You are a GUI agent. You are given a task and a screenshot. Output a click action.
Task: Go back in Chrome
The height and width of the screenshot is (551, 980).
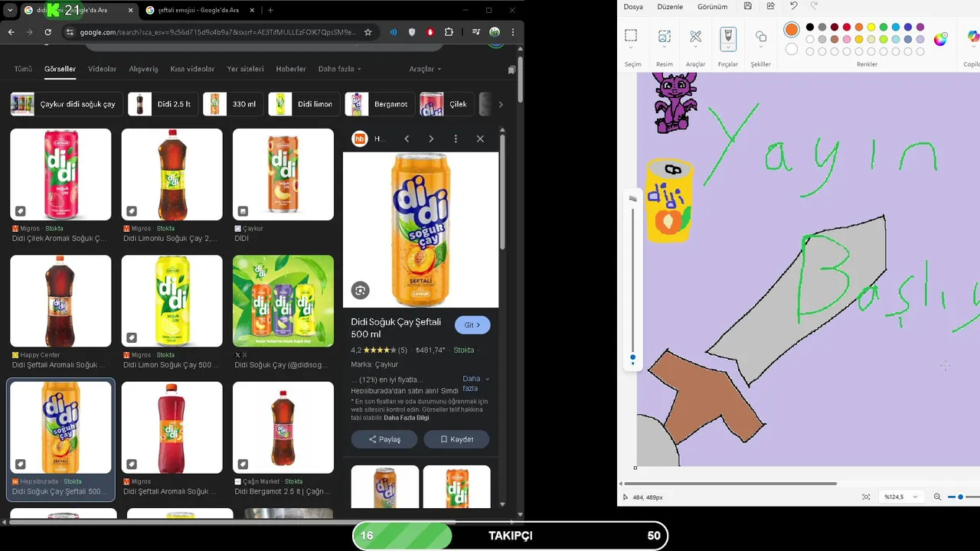(x=11, y=32)
